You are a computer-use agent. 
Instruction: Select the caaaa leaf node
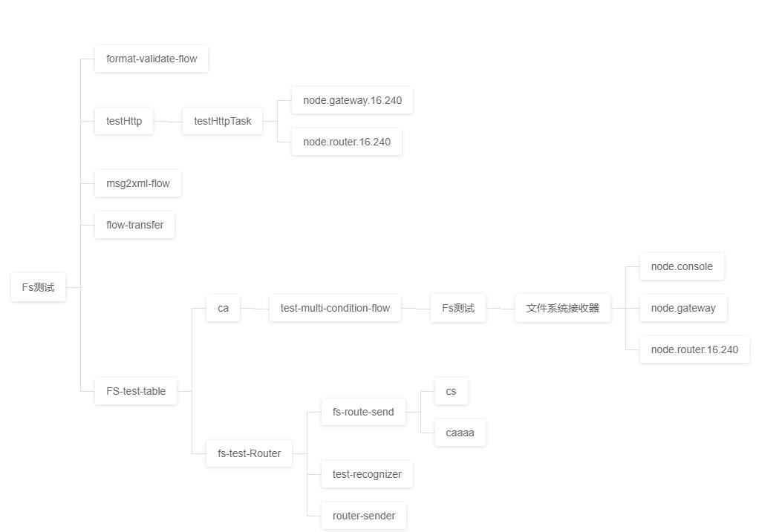click(460, 433)
